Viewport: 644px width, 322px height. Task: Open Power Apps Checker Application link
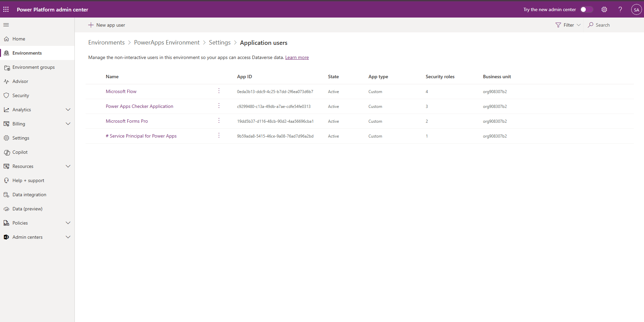pyautogui.click(x=139, y=106)
